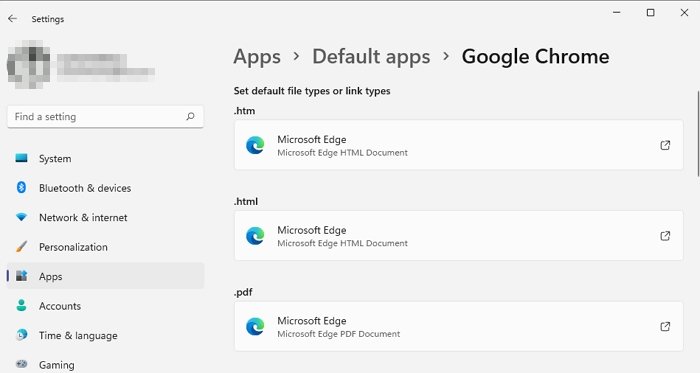This screenshot has height=373, width=700.
Task: Click the .html Microsoft Edge icon
Action: coord(255,236)
